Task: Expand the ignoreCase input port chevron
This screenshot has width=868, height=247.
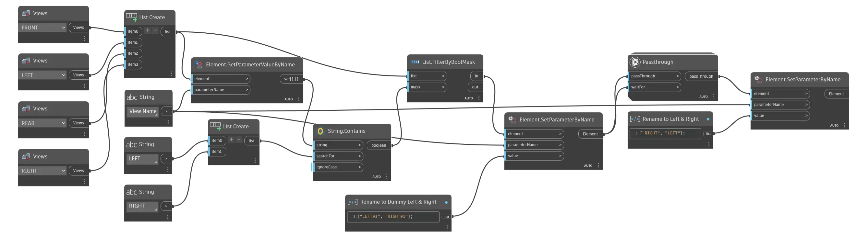Action: tap(359, 167)
